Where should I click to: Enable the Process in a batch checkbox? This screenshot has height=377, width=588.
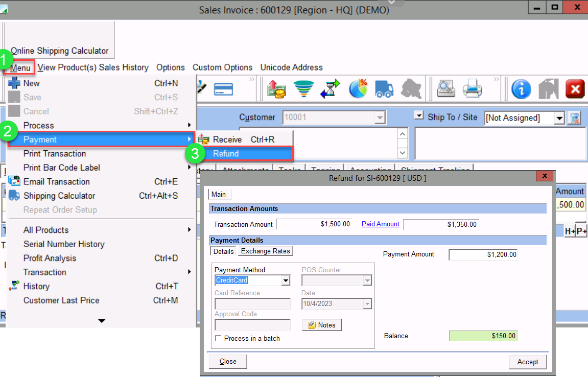pos(219,338)
